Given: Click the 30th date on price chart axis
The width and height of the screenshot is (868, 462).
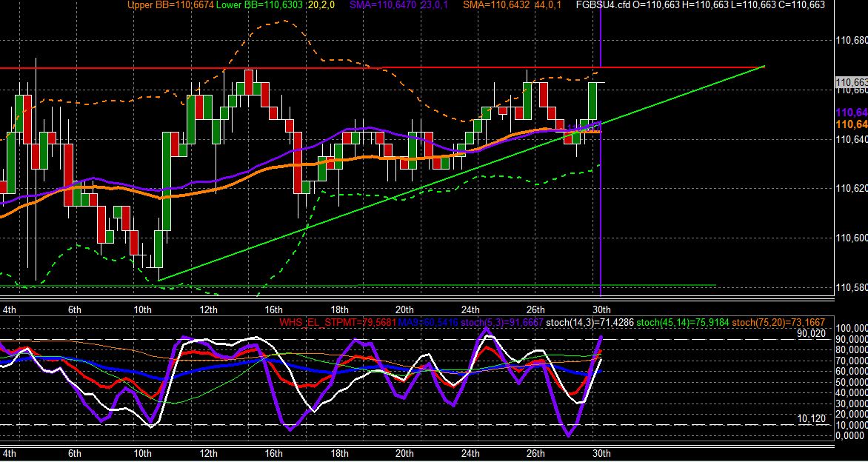Looking at the screenshot, I should [601, 309].
